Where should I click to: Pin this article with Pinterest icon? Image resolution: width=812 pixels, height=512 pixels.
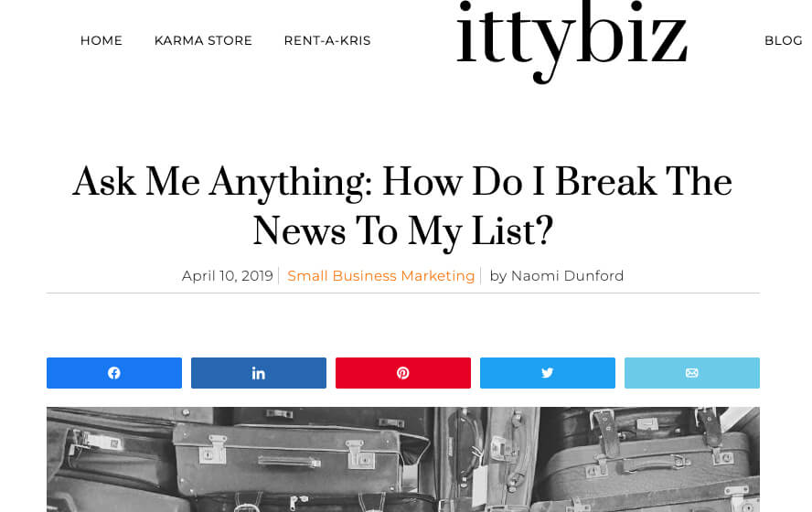[402, 373]
